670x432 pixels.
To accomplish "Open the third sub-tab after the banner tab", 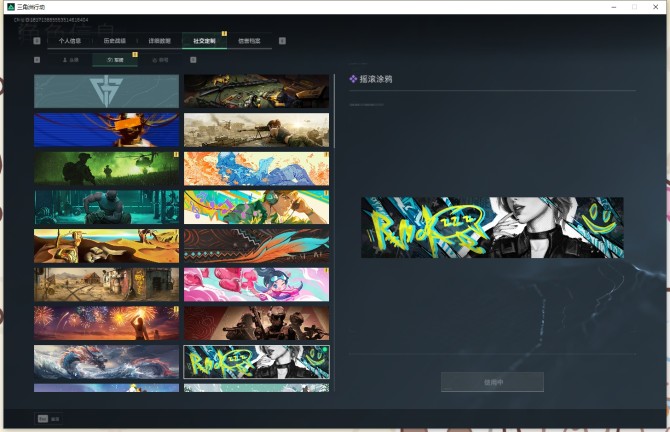I will click(160, 60).
